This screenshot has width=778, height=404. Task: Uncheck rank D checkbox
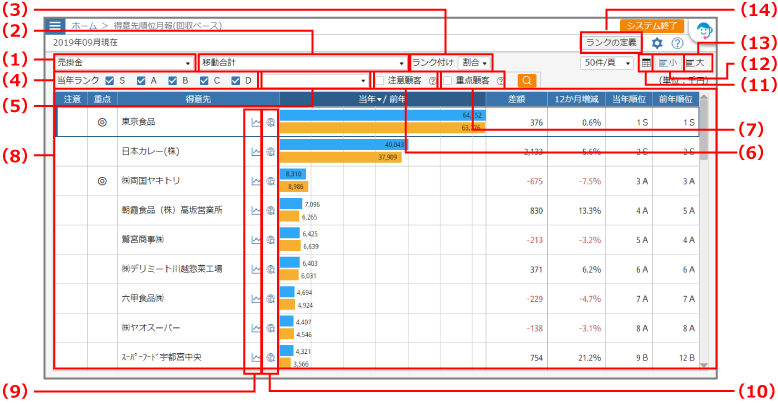coord(236,80)
